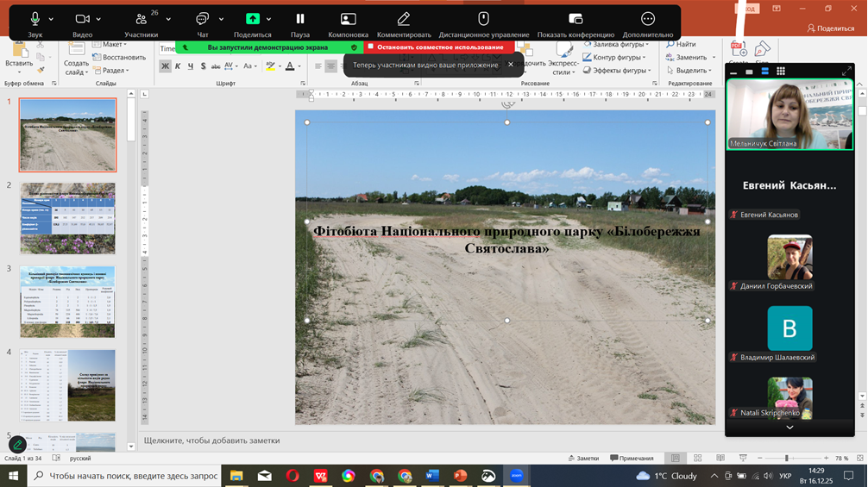868x487 pixels.
Task: Dismiss the screen sharing notification
Action: tap(511, 65)
